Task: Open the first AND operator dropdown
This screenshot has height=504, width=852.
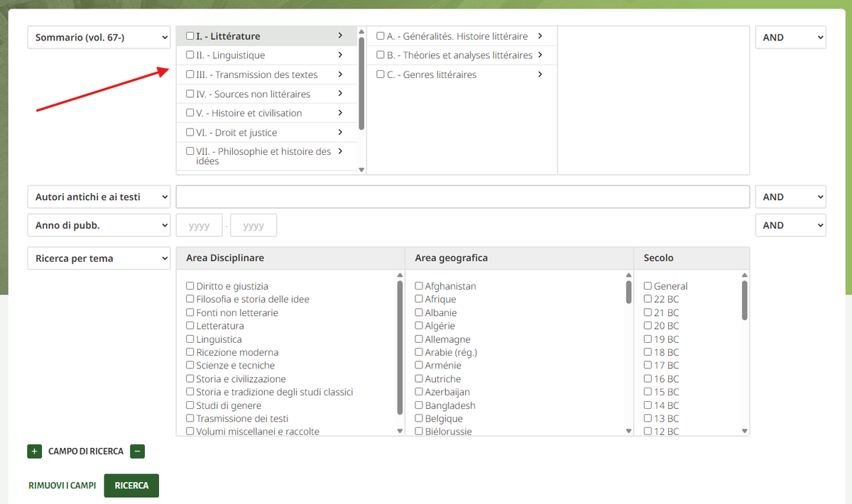Action: click(790, 38)
